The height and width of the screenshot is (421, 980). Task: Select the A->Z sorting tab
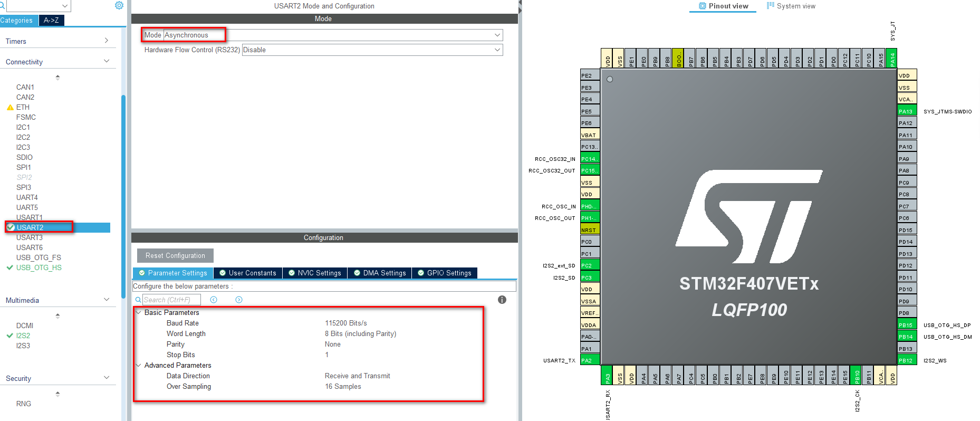(52, 21)
